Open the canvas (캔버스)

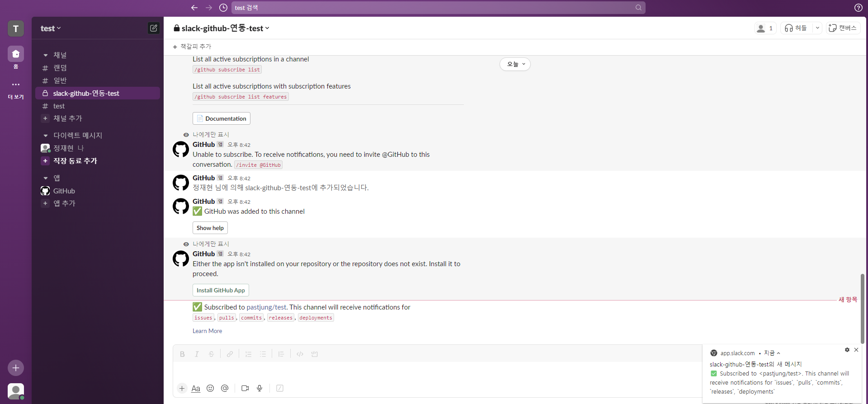coord(843,28)
